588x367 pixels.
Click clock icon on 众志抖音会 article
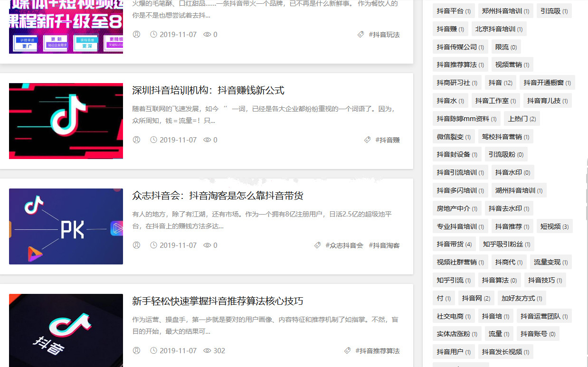pos(153,245)
